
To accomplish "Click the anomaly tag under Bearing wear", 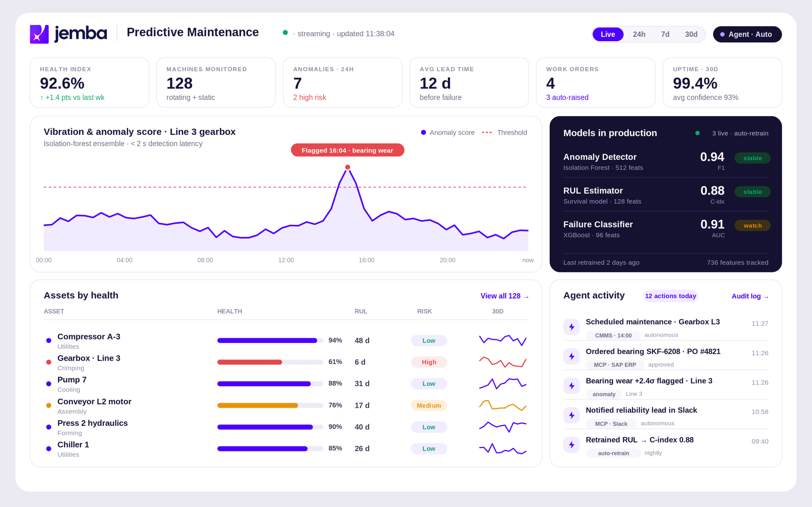I will click(604, 394).
